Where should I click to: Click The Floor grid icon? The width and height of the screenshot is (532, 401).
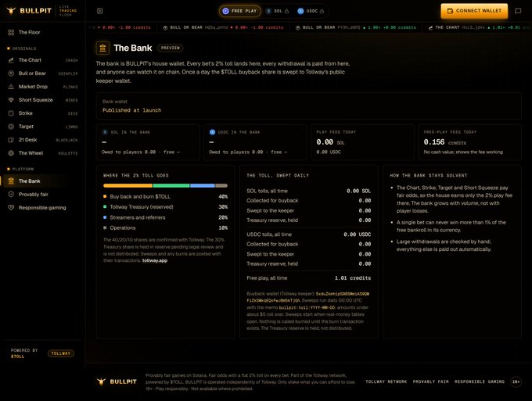click(x=11, y=32)
